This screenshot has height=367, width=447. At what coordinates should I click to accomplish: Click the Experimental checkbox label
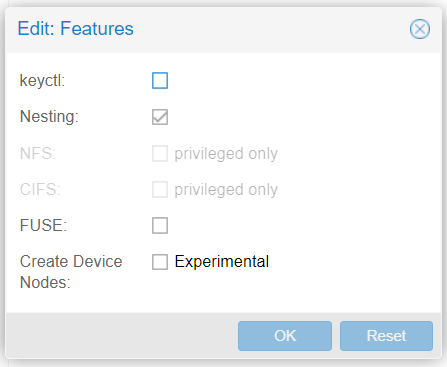point(222,262)
